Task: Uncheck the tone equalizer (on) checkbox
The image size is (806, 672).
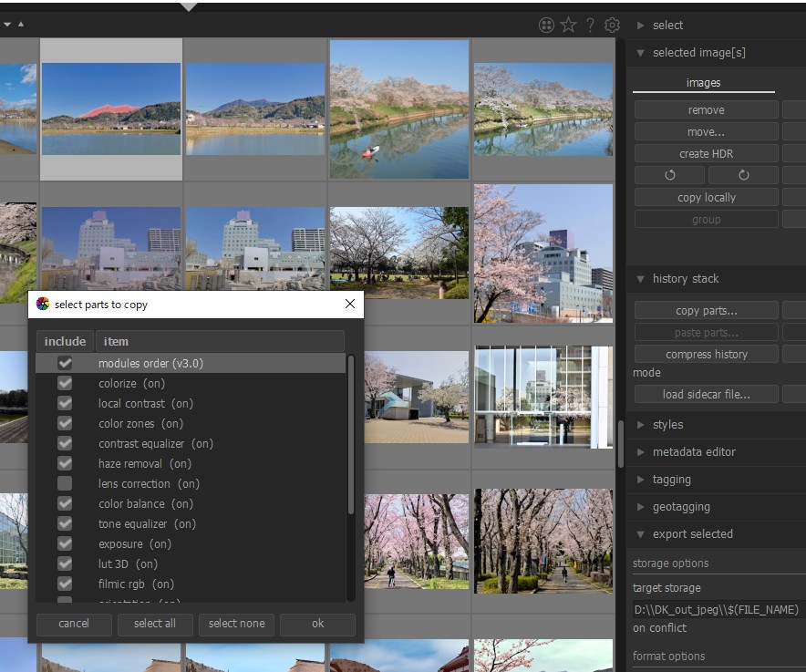Action: (65, 523)
